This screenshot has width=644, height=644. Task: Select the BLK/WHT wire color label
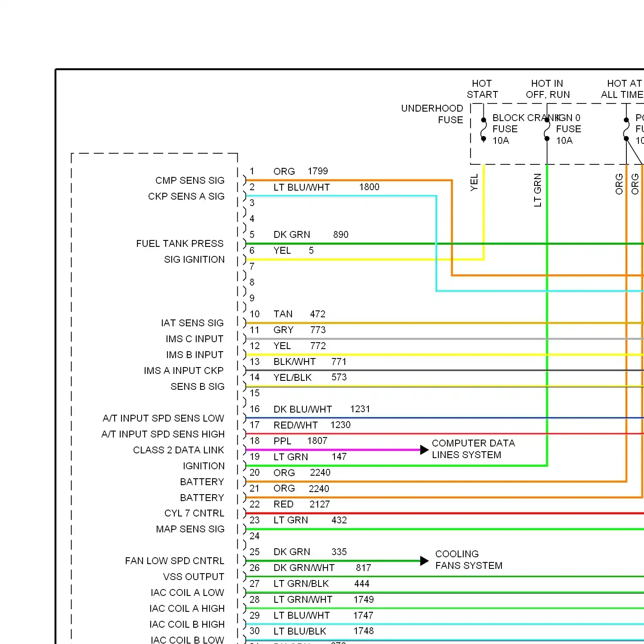pos(295,361)
